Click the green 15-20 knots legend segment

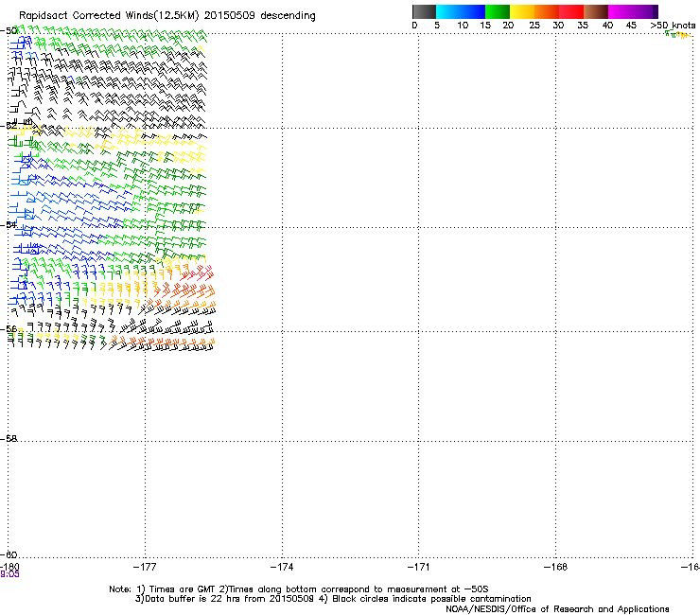pos(498,11)
